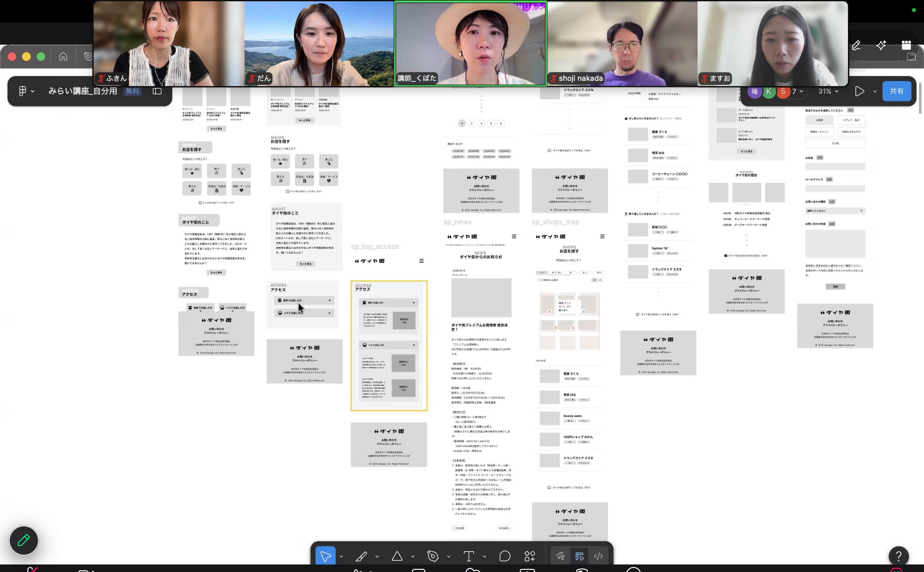Click the macOS green fullscreen window button

coord(41,57)
